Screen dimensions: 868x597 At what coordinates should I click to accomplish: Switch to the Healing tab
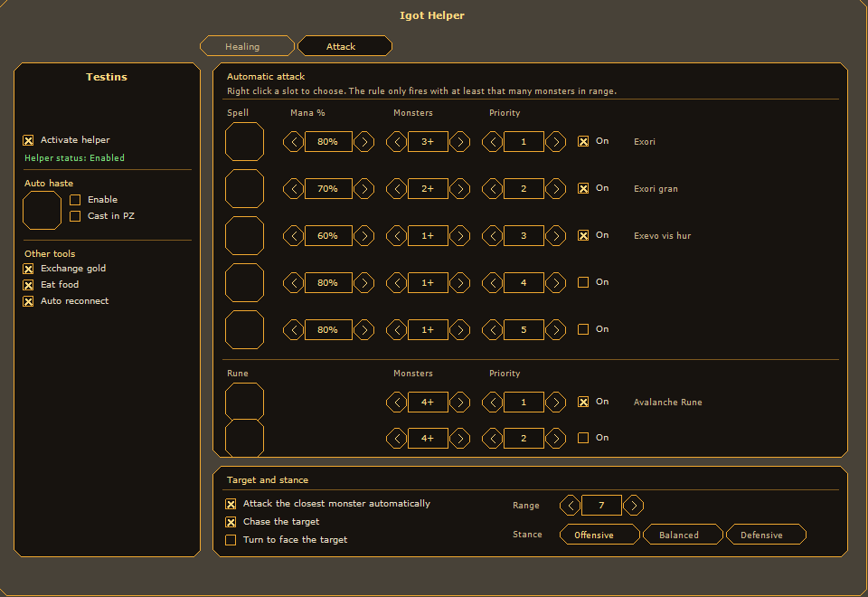point(247,46)
